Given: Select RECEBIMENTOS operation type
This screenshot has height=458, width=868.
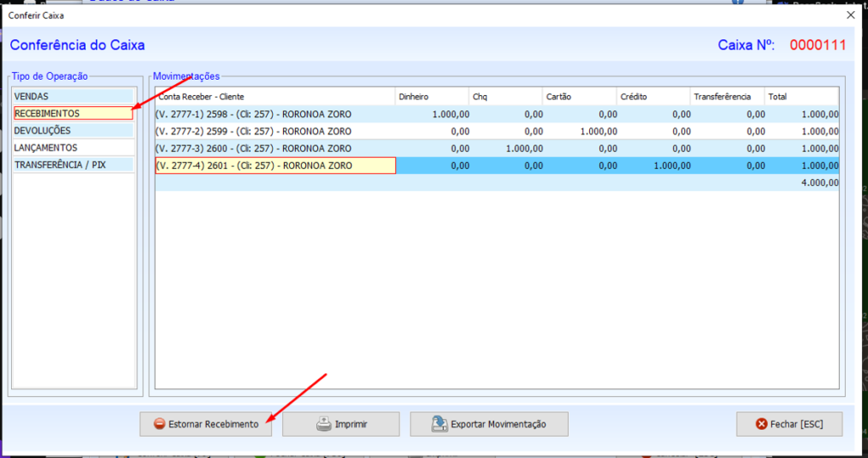Looking at the screenshot, I should click(x=74, y=114).
